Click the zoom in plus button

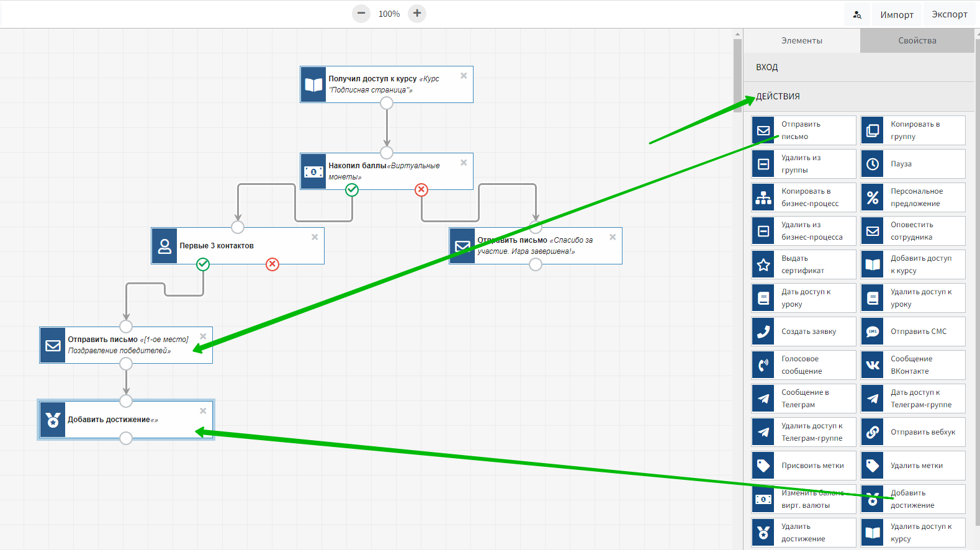click(417, 14)
